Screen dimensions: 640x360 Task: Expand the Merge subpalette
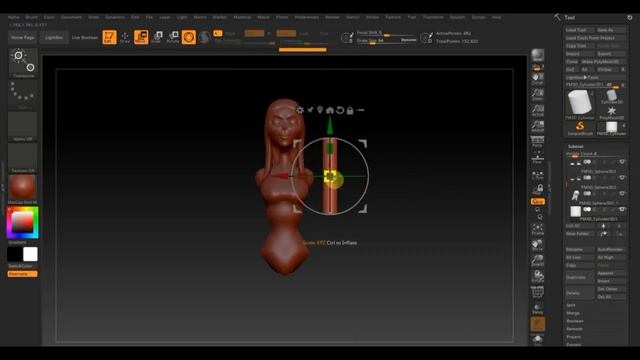(x=573, y=313)
